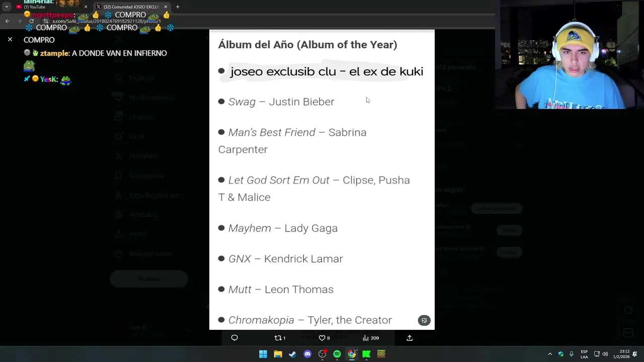644x362 pixels.
Task: Close the photo viewer with the X icon
Action: pyautogui.click(x=10, y=39)
